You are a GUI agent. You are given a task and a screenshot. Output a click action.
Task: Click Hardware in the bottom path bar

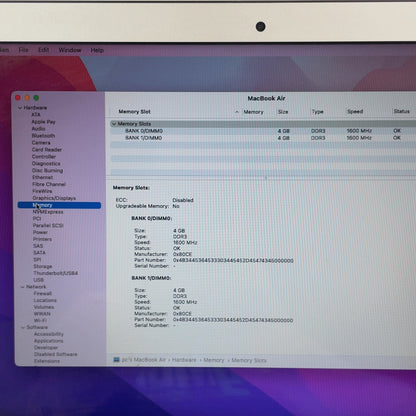[x=184, y=360]
